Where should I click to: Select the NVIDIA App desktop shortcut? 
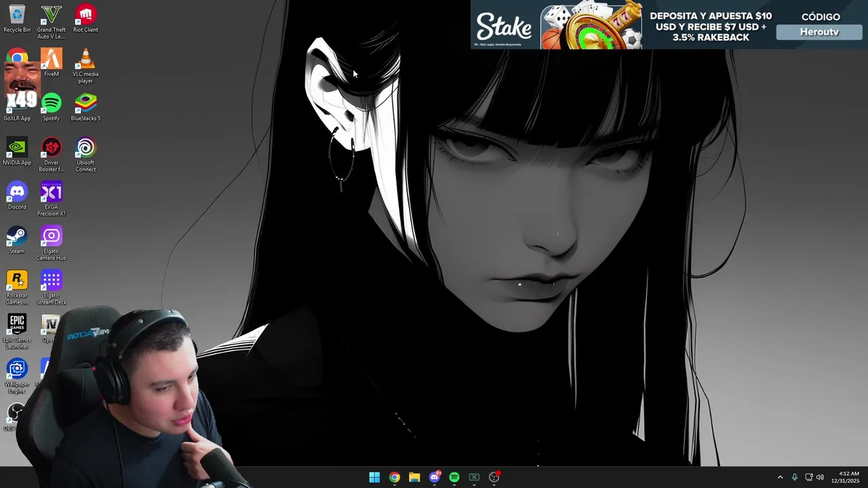[x=17, y=151]
